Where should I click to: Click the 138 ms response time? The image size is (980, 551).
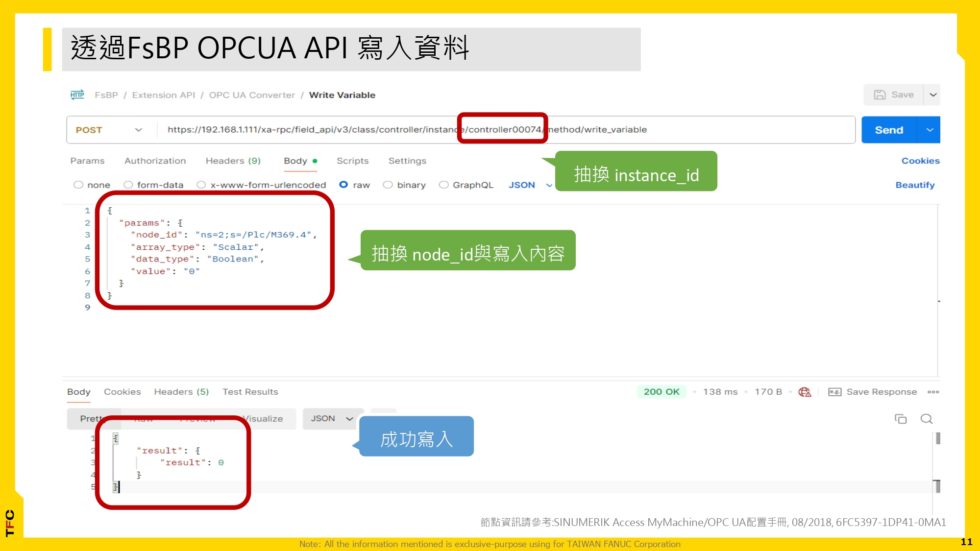[720, 392]
